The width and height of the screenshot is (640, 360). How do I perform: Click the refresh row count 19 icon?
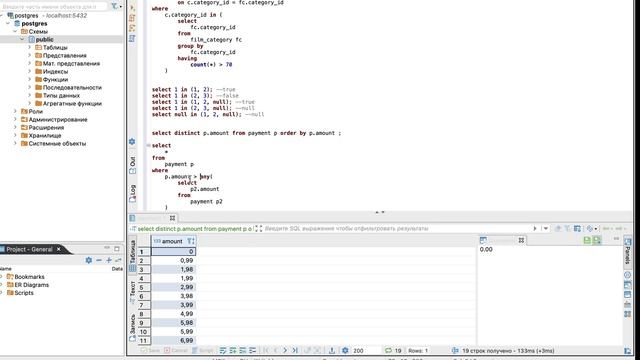click(388, 351)
